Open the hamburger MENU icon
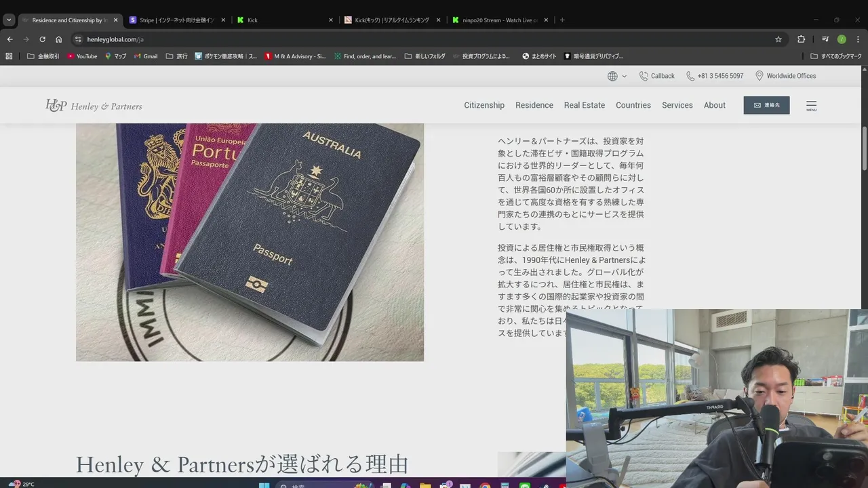 tap(812, 106)
